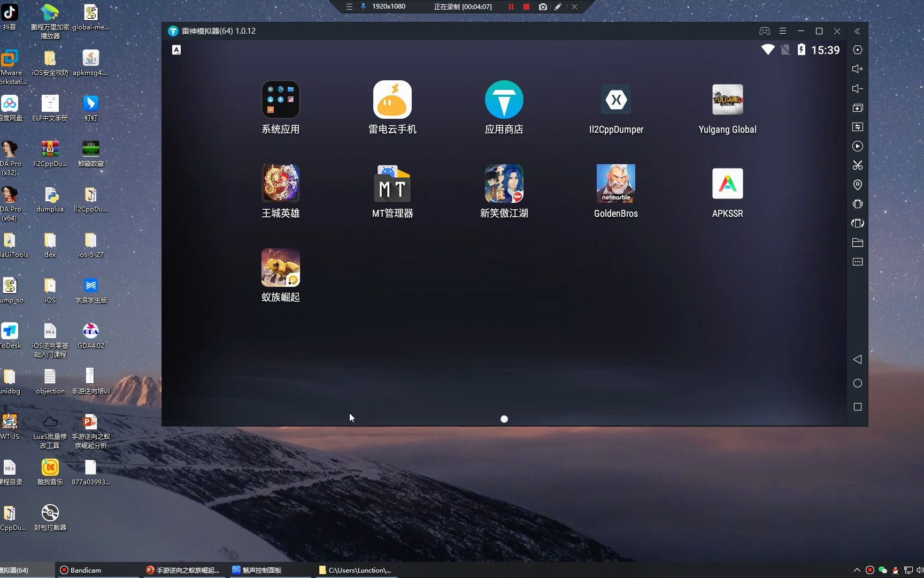Select the 酷我音乐 desktop icon
The width and height of the screenshot is (924, 578).
(50, 472)
